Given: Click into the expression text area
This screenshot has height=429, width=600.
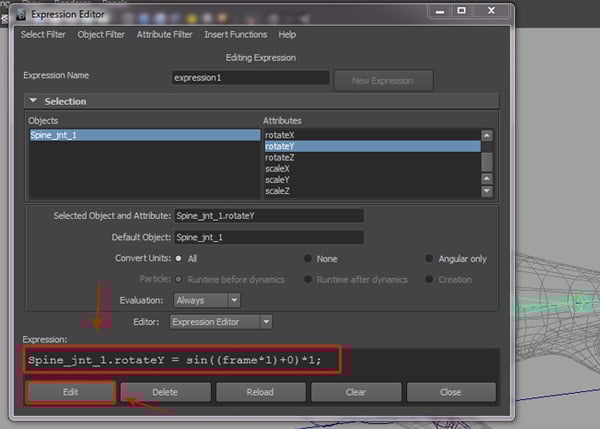Looking at the screenshot, I should pos(260,359).
